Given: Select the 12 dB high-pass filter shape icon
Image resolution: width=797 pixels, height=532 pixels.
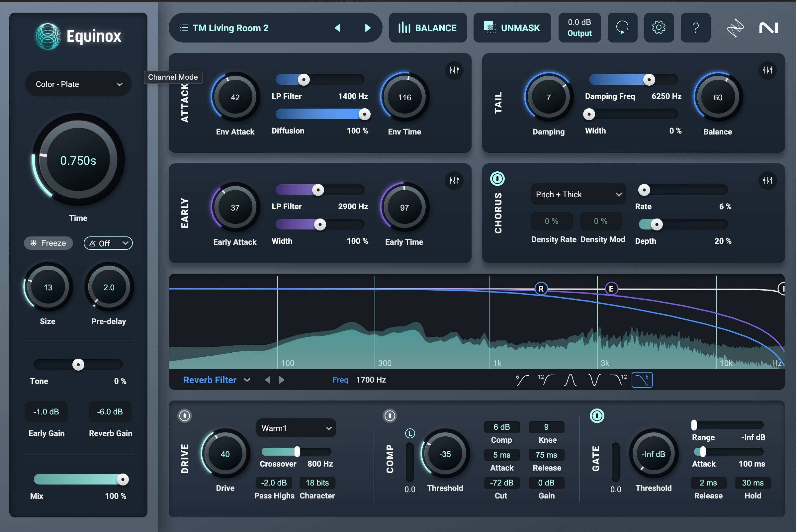Looking at the screenshot, I should click(x=547, y=380).
